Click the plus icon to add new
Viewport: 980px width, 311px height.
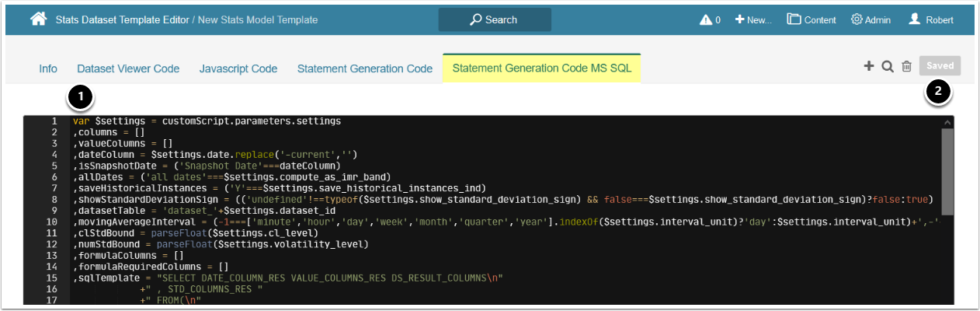point(868,67)
